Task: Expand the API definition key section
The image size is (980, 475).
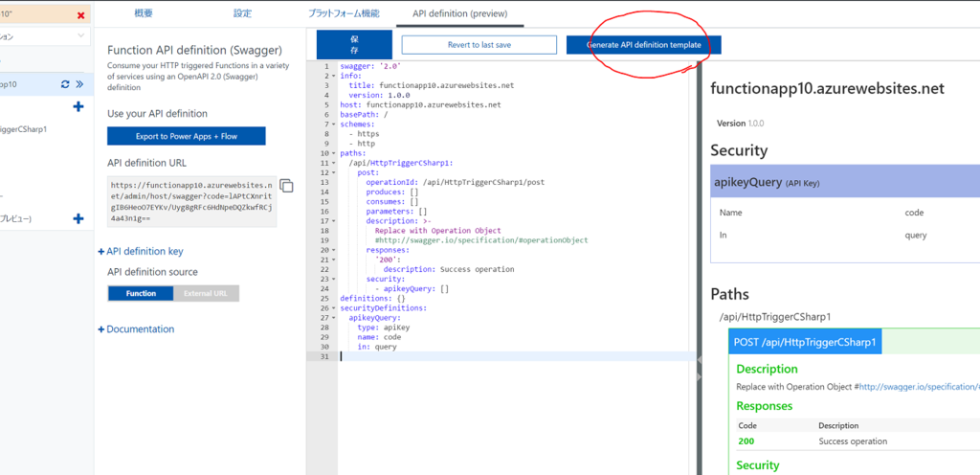Action: pos(141,251)
